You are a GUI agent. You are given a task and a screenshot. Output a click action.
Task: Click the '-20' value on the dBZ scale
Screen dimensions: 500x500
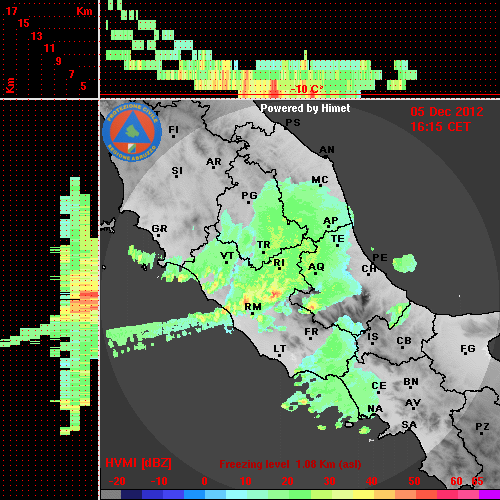(x=117, y=481)
